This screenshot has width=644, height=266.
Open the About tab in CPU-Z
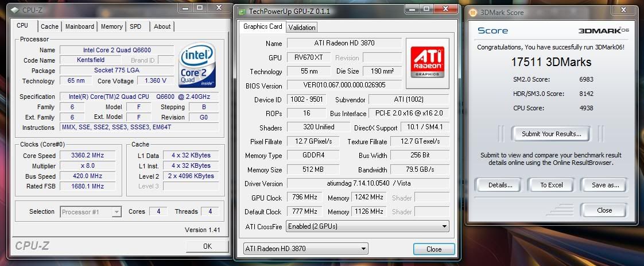click(x=162, y=26)
